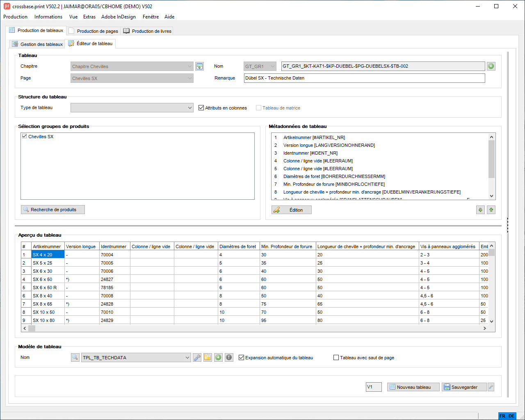
Task: Toggle the Chevilles SX product group checkbox
Action: [x=25, y=137]
